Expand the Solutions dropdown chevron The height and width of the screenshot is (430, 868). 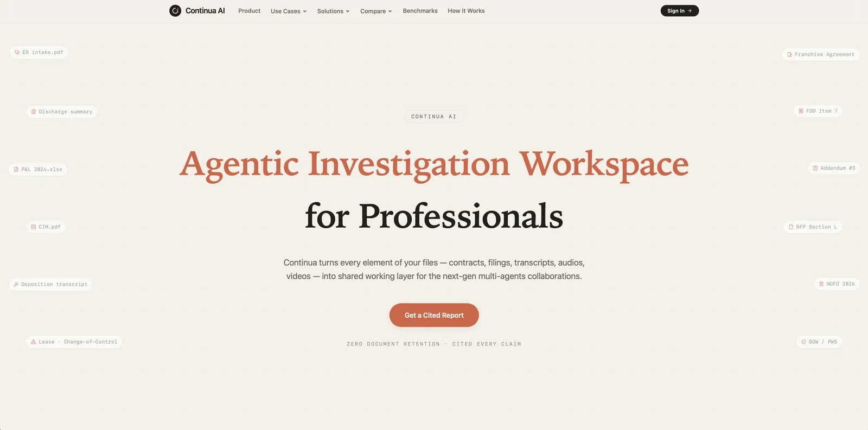(348, 11)
